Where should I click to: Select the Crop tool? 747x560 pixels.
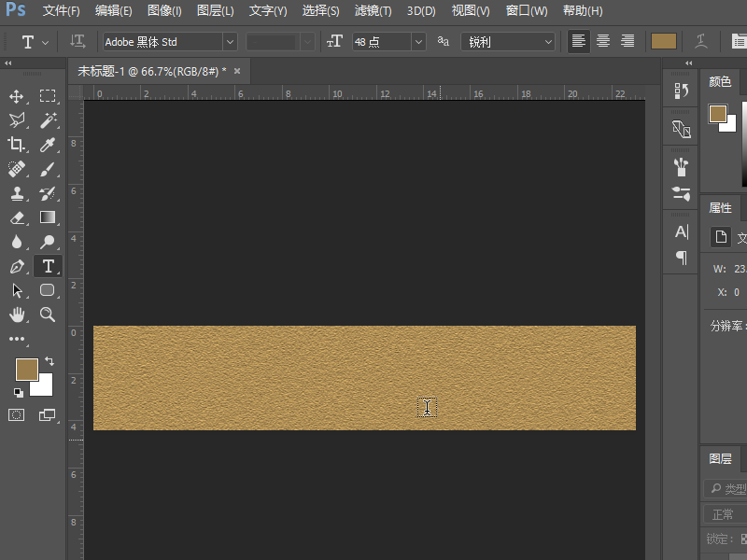[17, 145]
